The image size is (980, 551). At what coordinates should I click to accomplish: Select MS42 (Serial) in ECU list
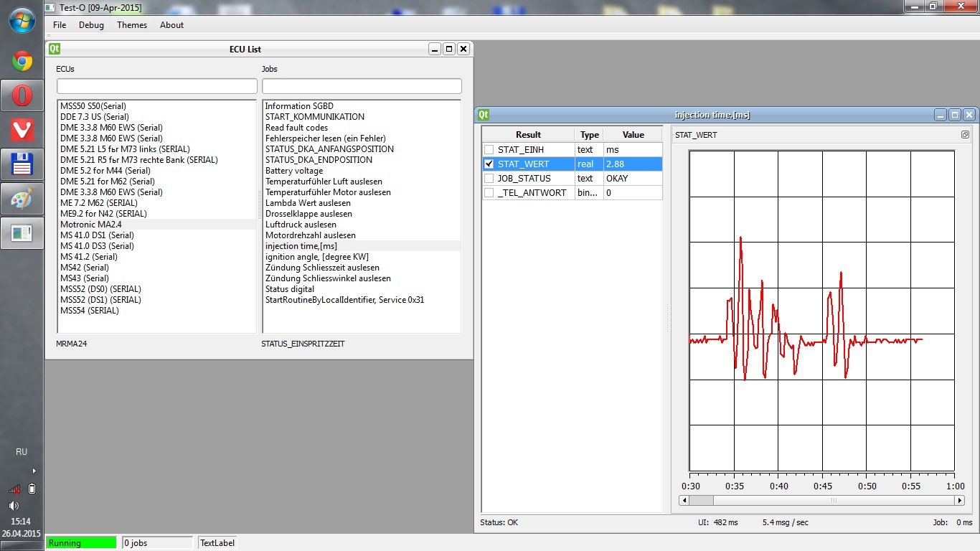[x=85, y=268]
